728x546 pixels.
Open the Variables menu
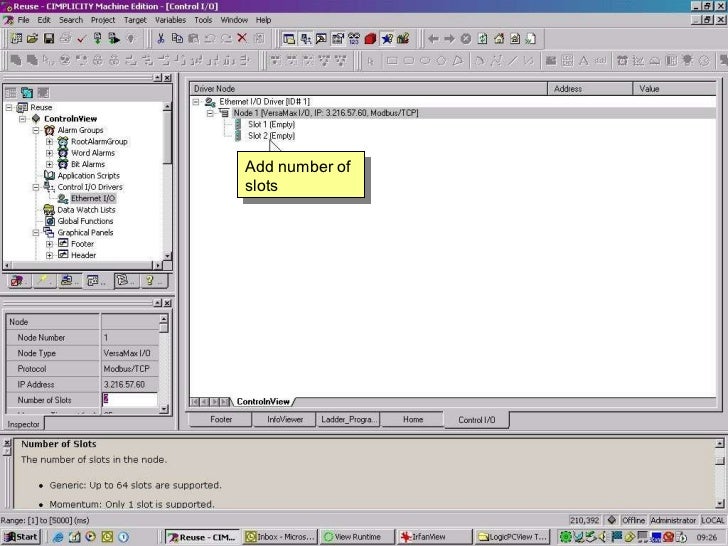tap(169, 19)
